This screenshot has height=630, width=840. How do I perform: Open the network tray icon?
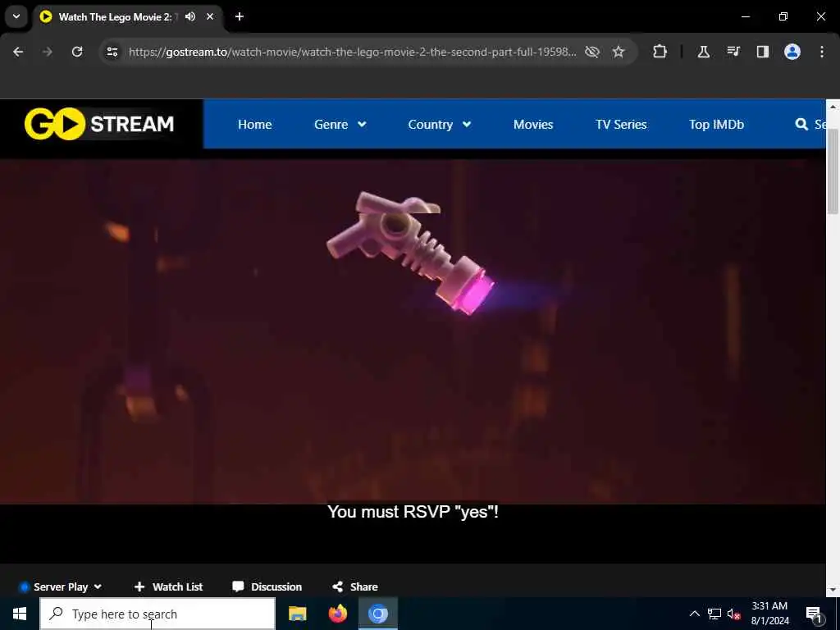pos(714,614)
